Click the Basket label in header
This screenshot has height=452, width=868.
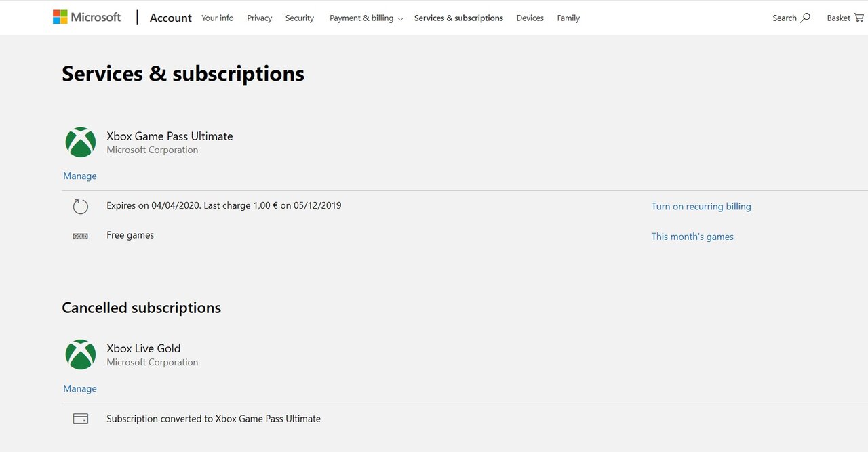click(838, 18)
